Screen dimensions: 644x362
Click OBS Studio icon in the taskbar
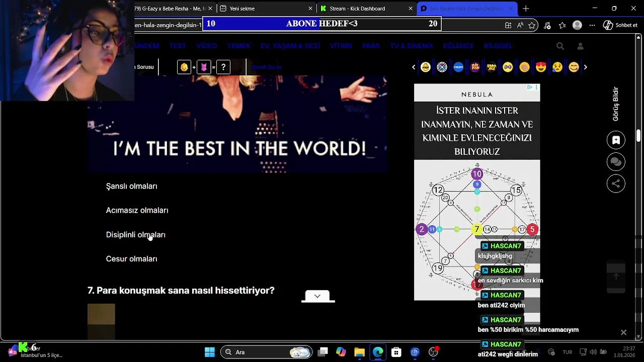(x=433, y=352)
